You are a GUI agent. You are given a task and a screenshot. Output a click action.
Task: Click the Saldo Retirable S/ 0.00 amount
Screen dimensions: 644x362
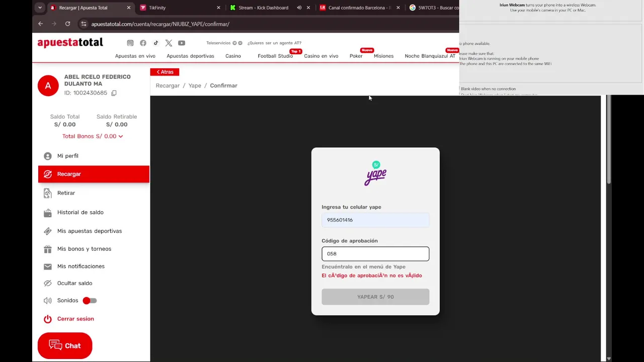pyautogui.click(x=117, y=125)
